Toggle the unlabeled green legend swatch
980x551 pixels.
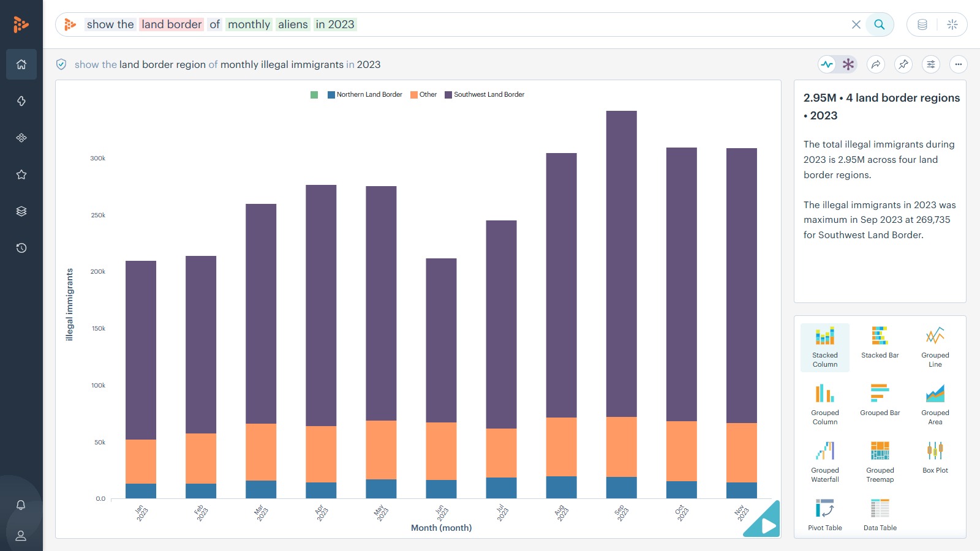point(314,95)
